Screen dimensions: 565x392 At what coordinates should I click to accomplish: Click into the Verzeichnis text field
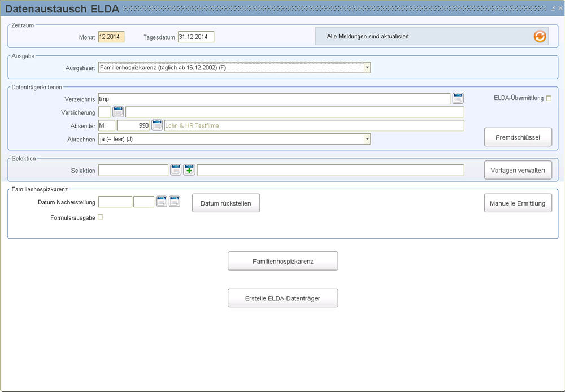(274, 99)
